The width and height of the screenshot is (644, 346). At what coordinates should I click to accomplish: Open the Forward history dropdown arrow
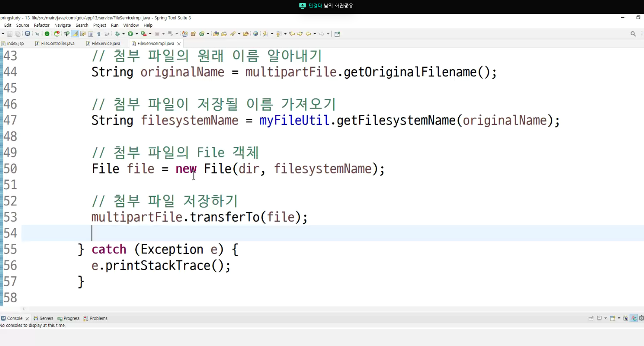tap(328, 34)
